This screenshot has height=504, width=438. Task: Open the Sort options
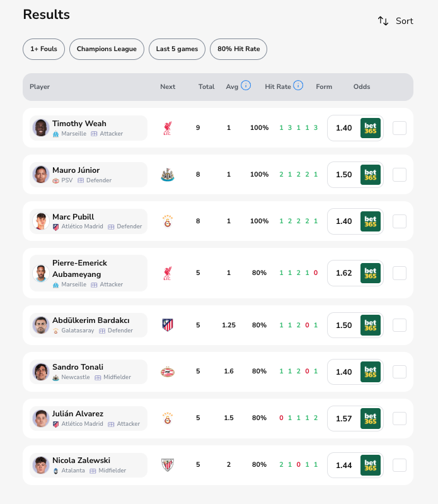(x=395, y=21)
